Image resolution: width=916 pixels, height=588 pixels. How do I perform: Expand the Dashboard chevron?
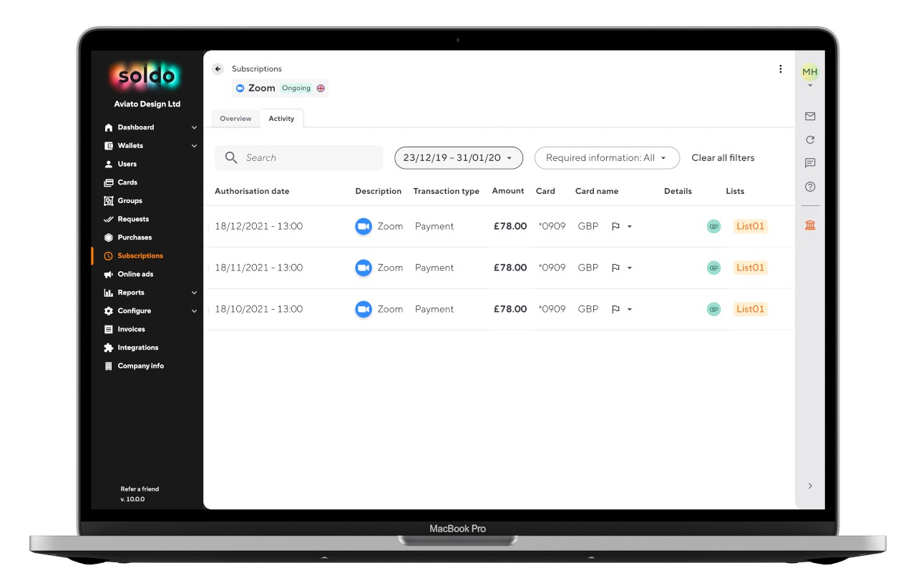[194, 127]
